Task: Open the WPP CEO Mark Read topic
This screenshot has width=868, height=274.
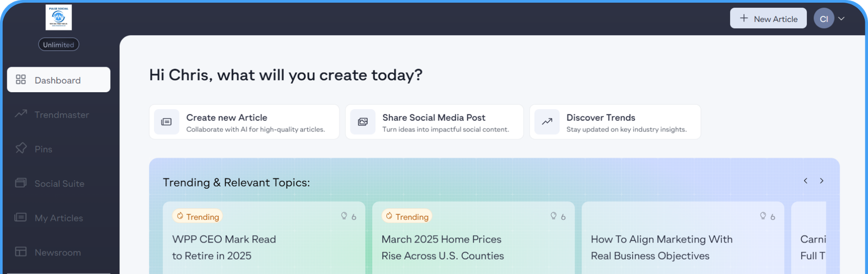Action: click(224, 247)
